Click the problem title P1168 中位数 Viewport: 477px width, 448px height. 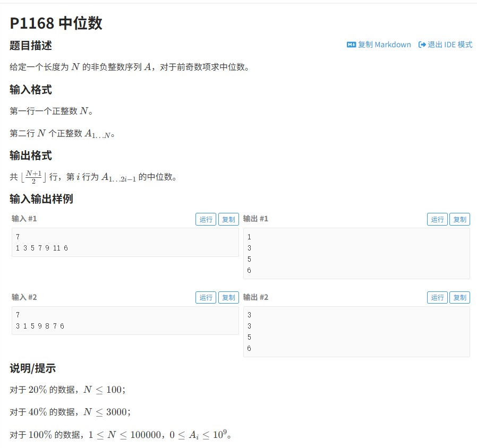(x=57, y=23)
